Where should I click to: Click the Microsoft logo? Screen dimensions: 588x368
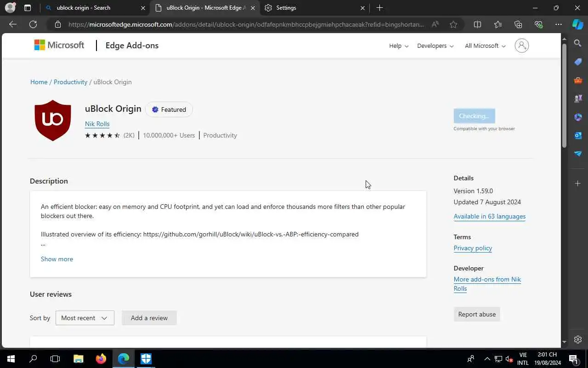click(59, 45)
